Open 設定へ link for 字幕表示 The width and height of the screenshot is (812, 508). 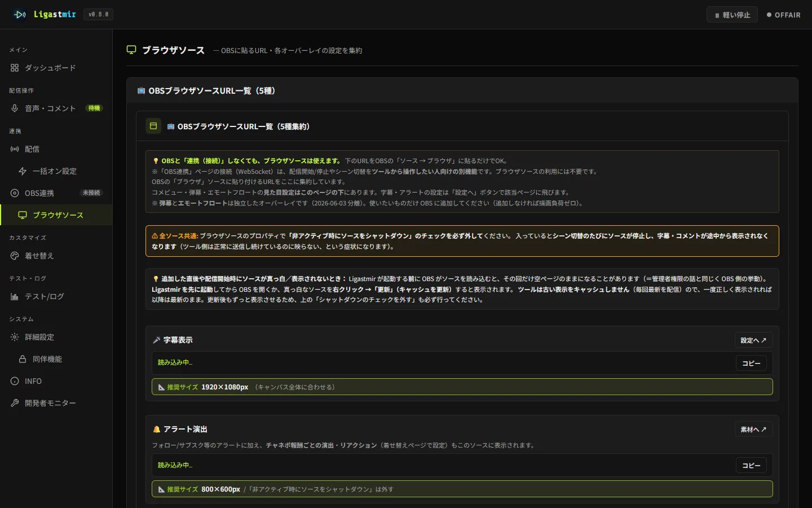point(753,340)
